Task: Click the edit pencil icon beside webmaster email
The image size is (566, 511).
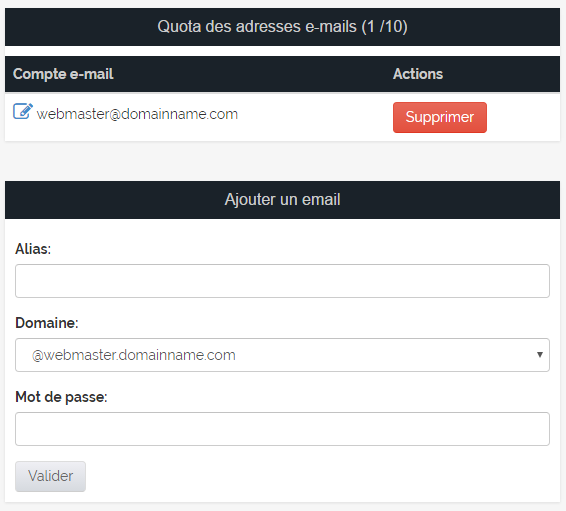Action: pos(23,111)
